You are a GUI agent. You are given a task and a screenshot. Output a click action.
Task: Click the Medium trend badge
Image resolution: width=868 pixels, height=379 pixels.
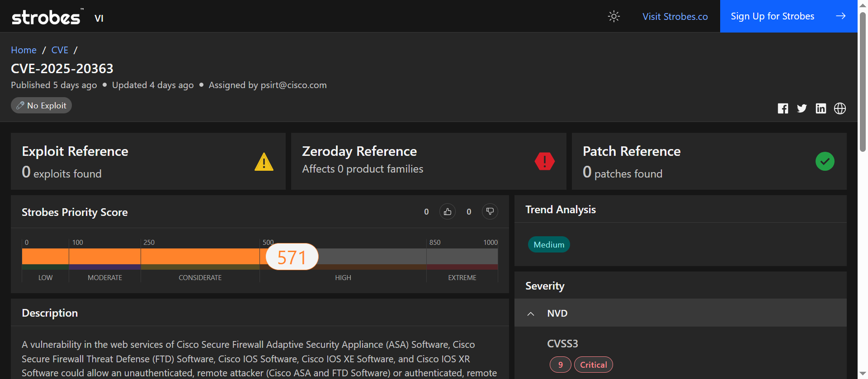point(549,245)
